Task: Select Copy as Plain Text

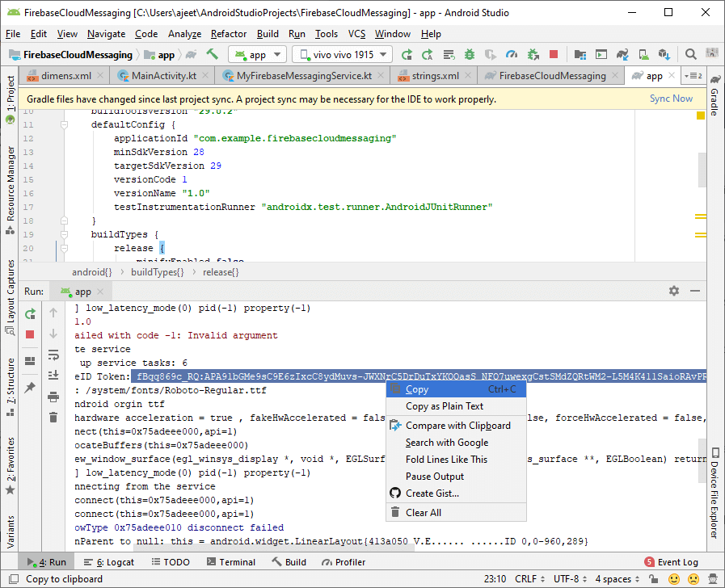Action: 456,406
